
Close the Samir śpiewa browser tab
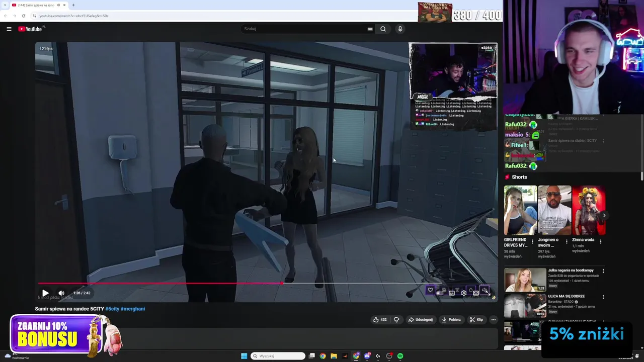point(64,5)
